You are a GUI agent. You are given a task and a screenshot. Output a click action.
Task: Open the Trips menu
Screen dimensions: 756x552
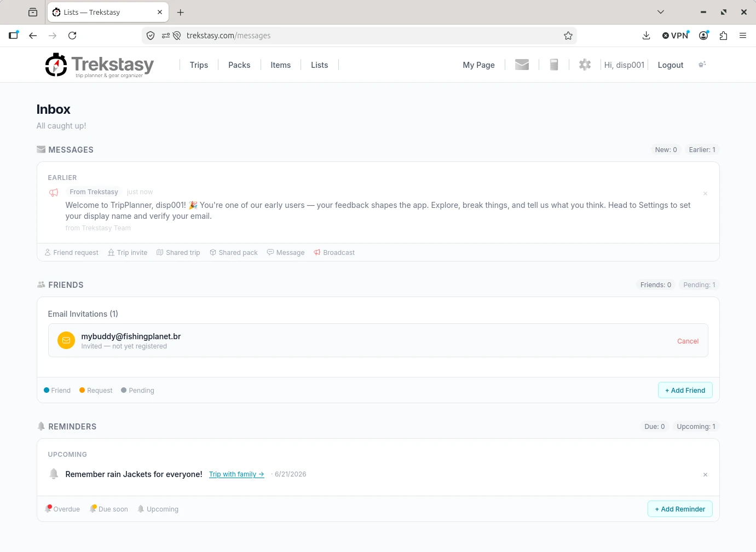click(199, 65)
